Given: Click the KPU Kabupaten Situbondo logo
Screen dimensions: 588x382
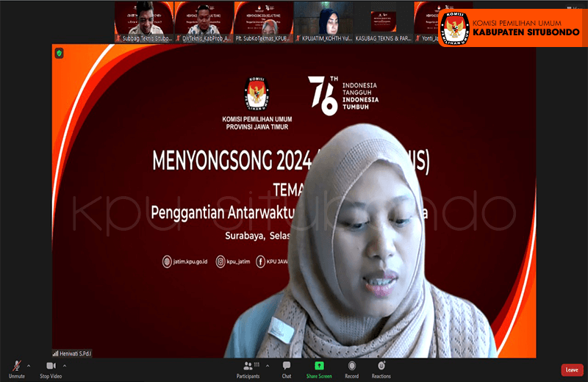Looking at the screenshot, I should [455, 29].
